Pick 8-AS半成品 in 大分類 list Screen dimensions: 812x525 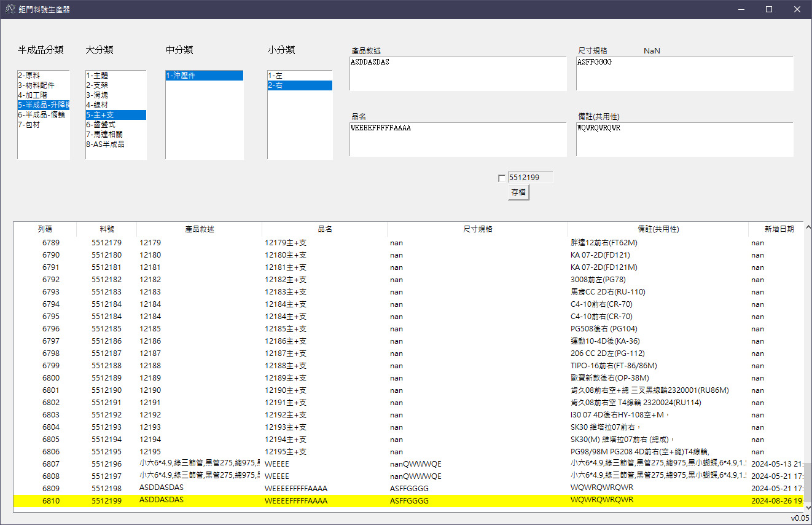[x=105, y=144]
